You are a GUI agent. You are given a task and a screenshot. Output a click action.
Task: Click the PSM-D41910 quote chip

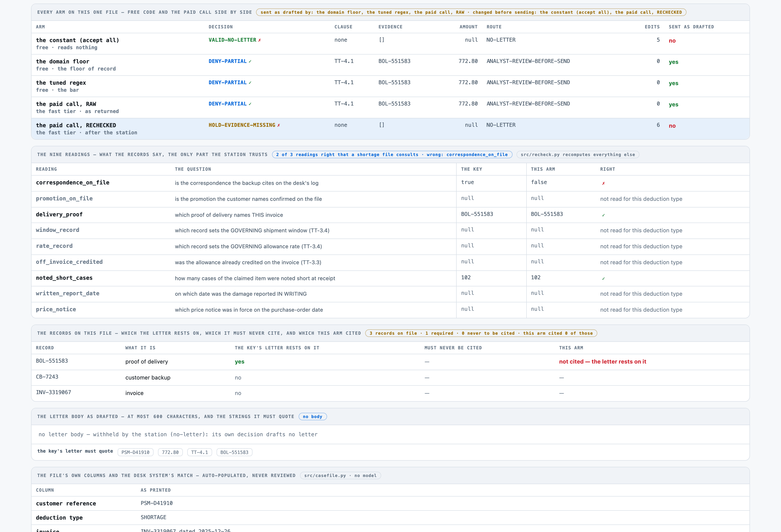(x=135, y=452)
